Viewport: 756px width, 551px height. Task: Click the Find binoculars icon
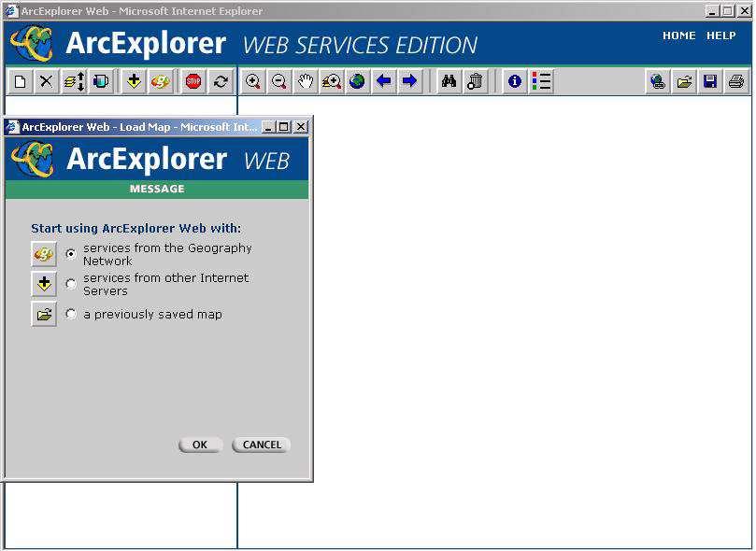pyautogui.click(x=449, y=81)
